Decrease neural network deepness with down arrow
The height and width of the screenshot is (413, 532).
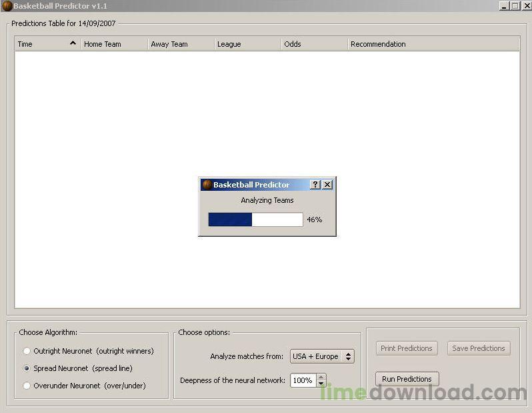(x=321, y=384)
